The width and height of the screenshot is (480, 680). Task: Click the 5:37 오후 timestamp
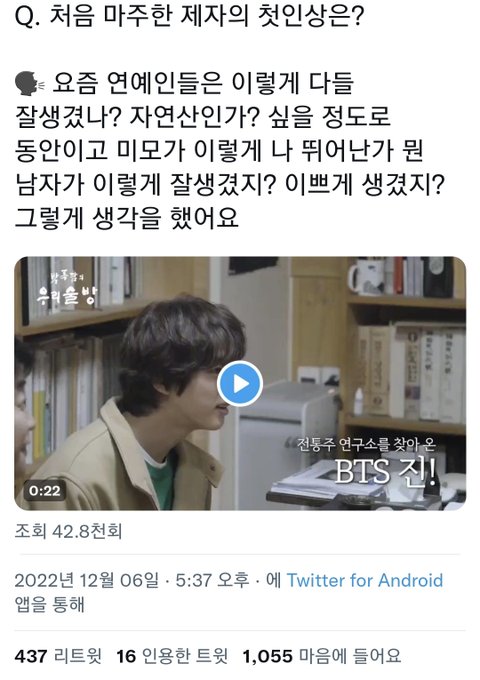pyautogui.click(x=212, y=580)
